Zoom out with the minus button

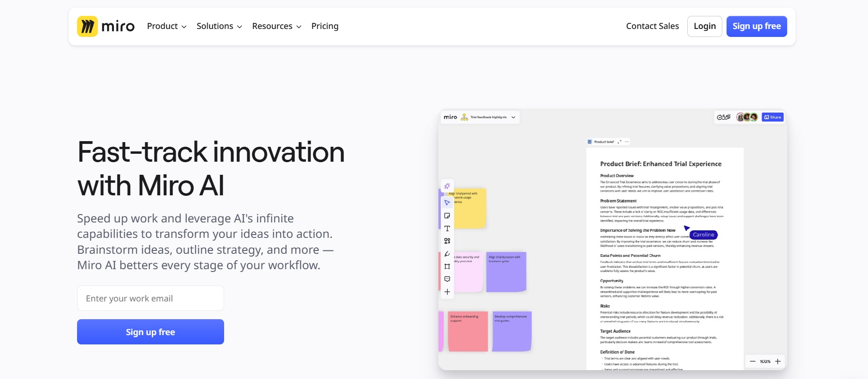click(752, 361)
